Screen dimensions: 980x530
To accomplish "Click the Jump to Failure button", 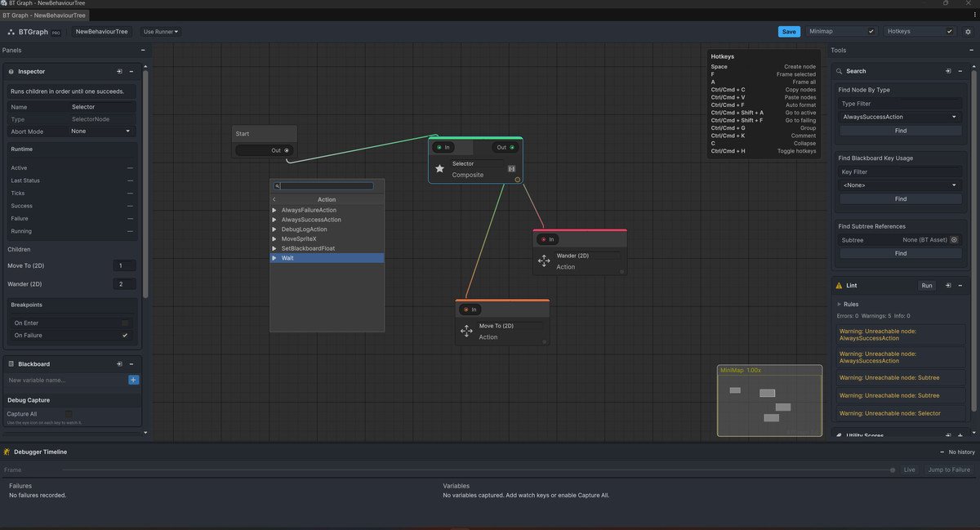I will (x=949, y=470).
